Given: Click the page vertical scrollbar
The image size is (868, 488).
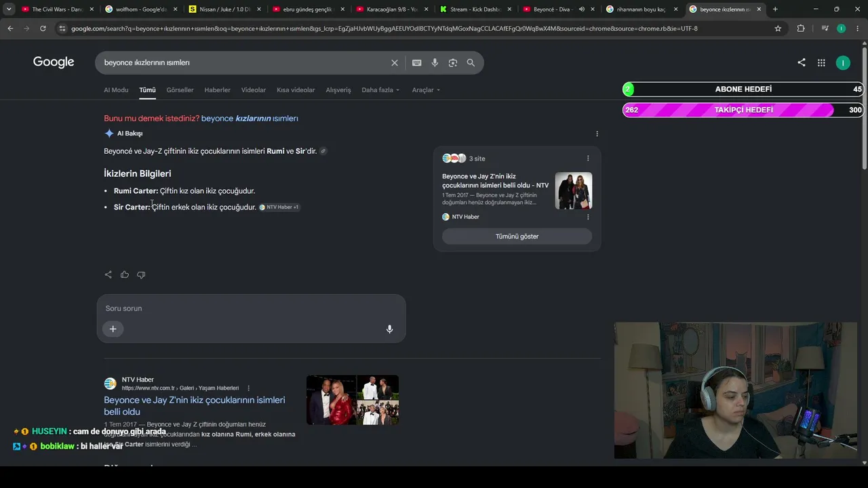Looking at the screenshot, I should (x=864, y=108).
